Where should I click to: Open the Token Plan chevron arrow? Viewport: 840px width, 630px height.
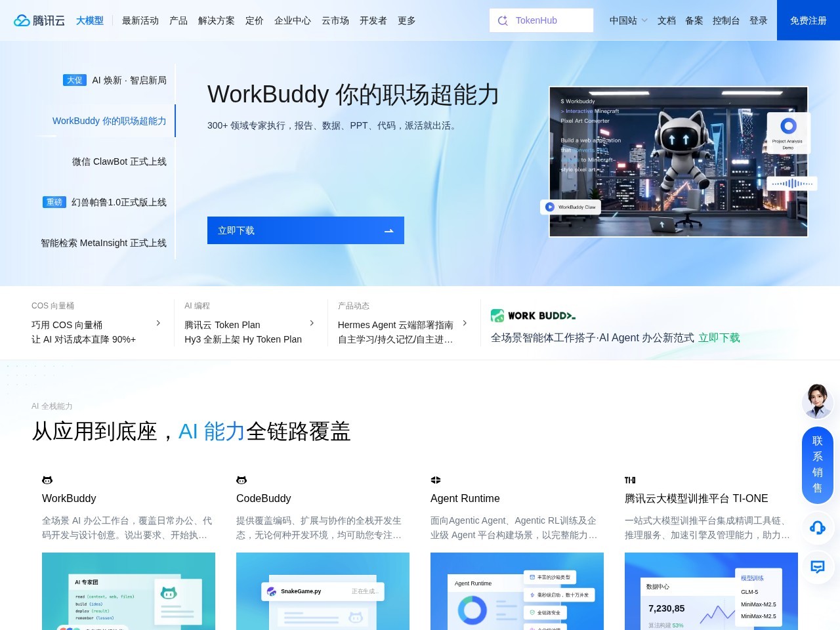(312, 323)
